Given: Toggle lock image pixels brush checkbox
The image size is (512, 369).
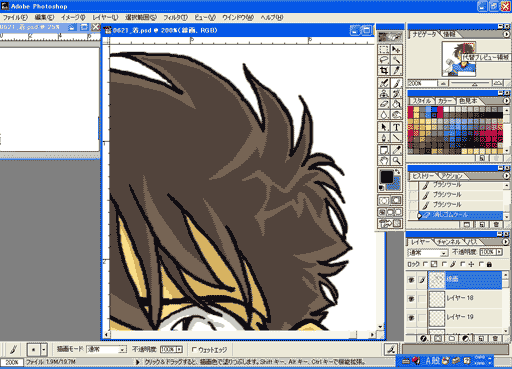Looking at the screenshot, I should click(x=444, y=264).
